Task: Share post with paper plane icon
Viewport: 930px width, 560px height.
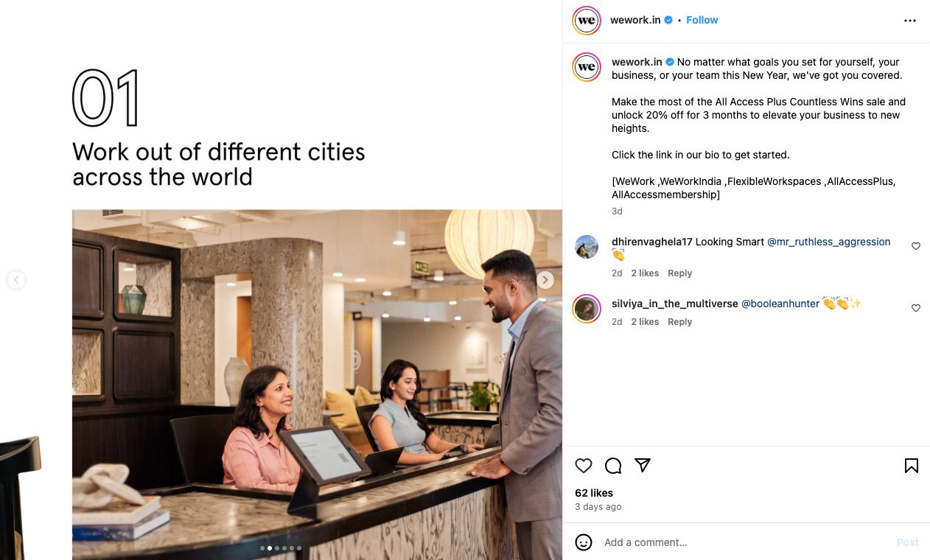Action: point(643,465)
